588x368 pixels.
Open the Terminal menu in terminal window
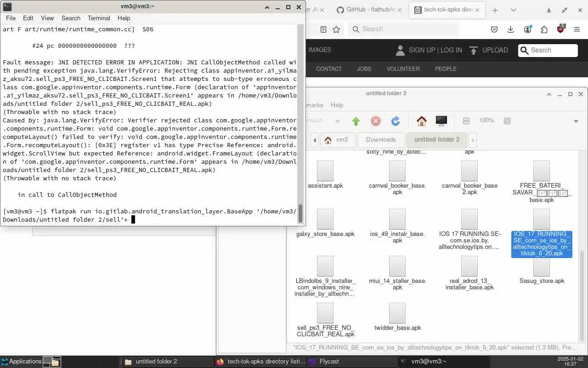pyautogui.click(x=99, y=18)
